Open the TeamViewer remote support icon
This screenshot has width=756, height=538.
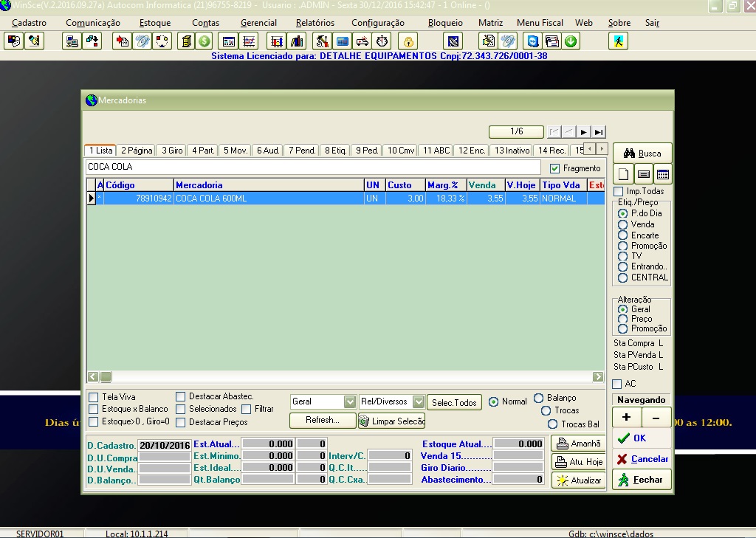(x=533, y=41)
